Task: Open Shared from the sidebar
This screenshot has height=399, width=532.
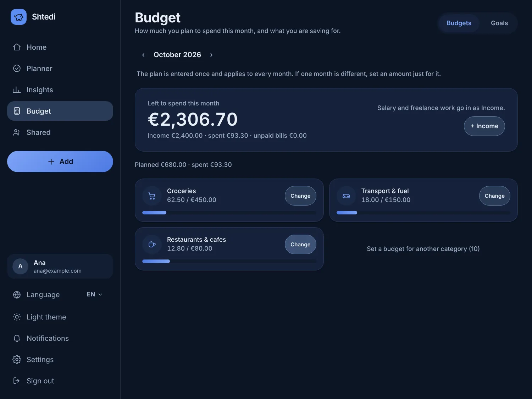Action: [60, 132]
